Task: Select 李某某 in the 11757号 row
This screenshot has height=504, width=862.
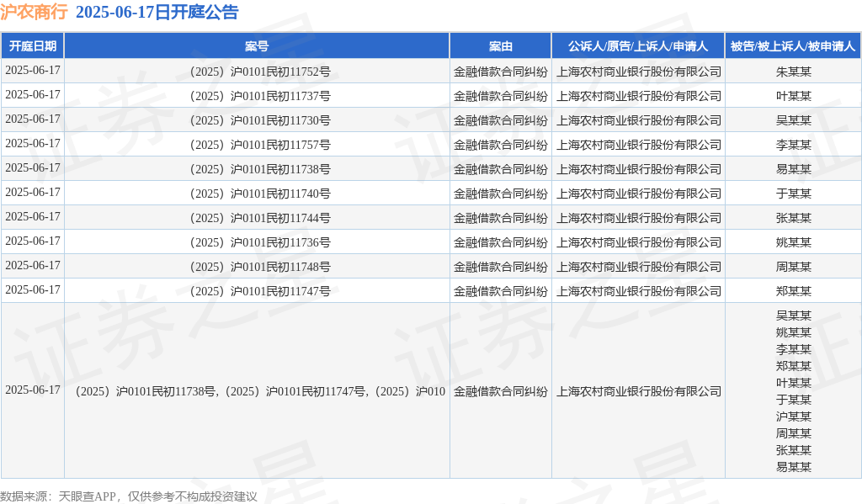Action: (x=793, y=145)
